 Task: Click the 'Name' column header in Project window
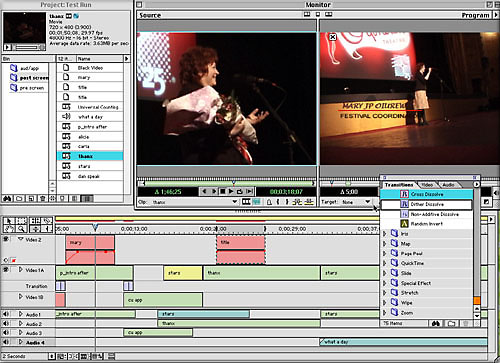(100, 59)
